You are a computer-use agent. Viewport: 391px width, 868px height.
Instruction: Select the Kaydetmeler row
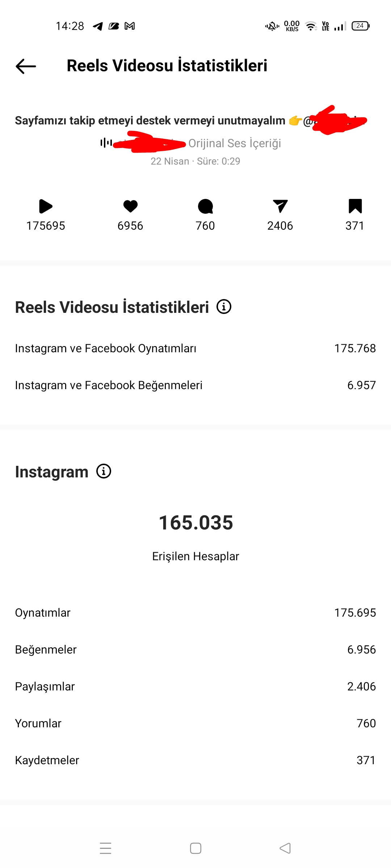pos(195,760)
